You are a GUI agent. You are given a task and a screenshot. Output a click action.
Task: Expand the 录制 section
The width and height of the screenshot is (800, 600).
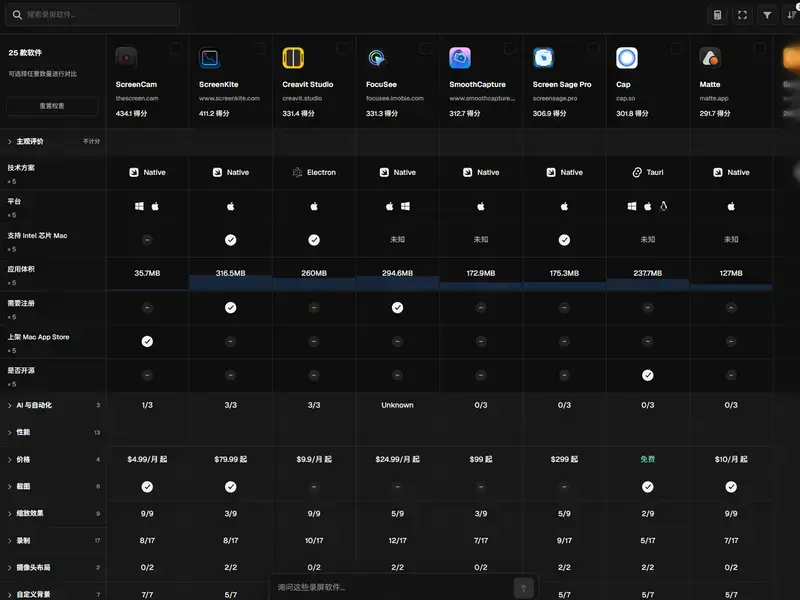click(53, 540)
